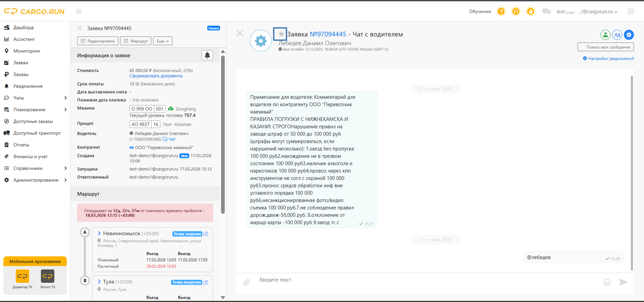Expand the Планирование submenu arrow

pos(65,110)
